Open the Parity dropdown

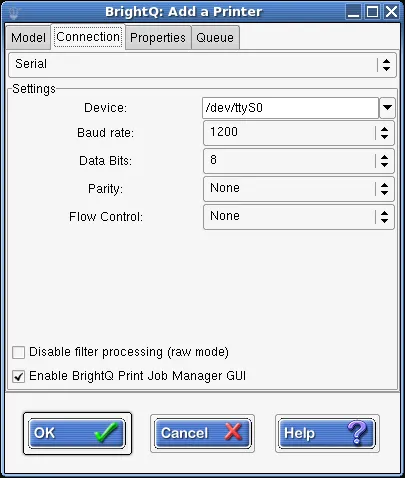click(299, 189)
